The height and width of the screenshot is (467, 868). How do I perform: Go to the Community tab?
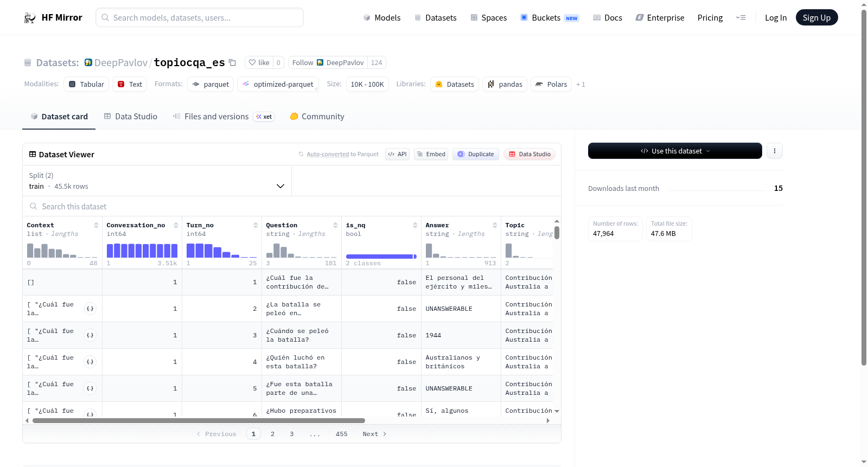point(317,117)
